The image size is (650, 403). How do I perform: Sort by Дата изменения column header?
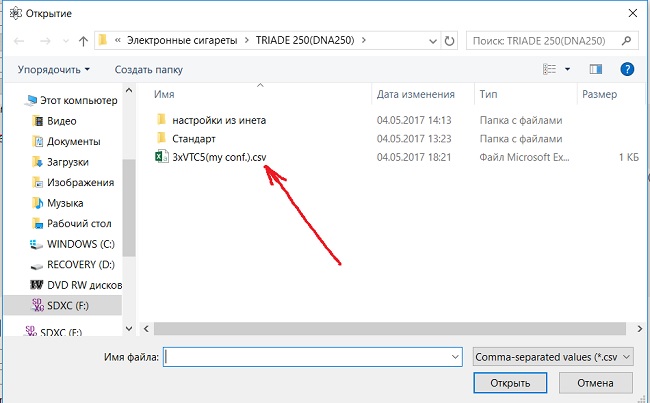(415, 94)
